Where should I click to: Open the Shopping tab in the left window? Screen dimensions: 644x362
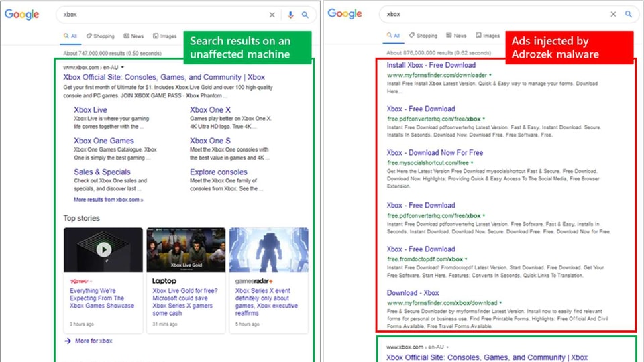[x=100, y=36]
